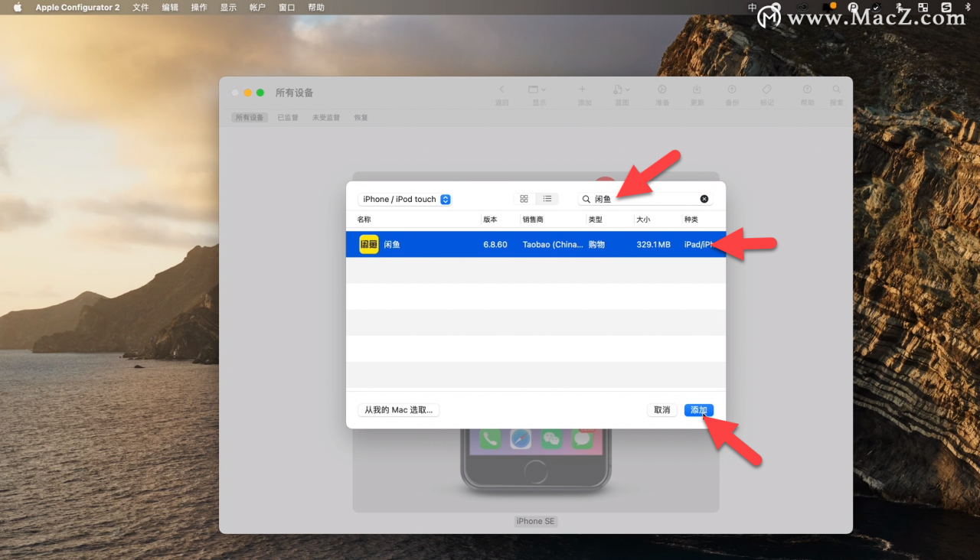
Task: Switch app picker to grid view
Action: (x=524, y=198)
